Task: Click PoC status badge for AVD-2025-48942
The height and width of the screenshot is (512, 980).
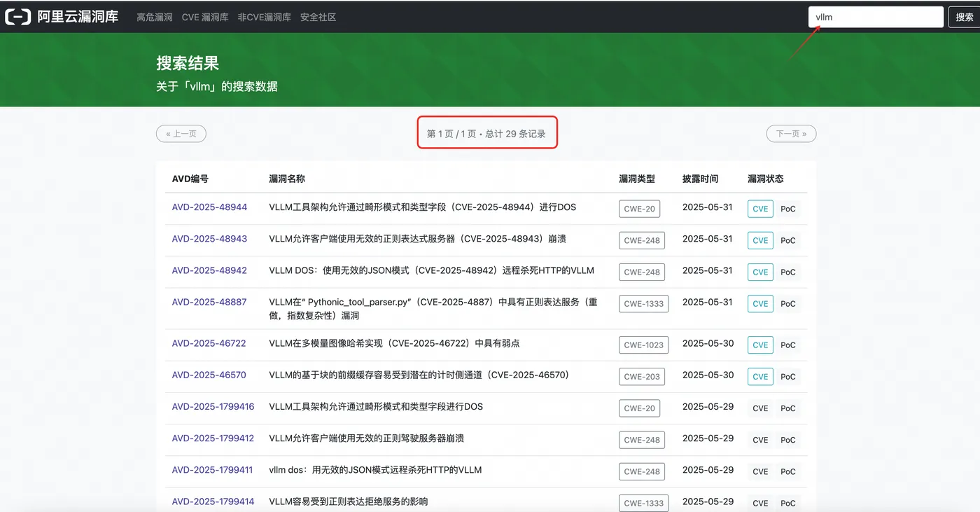Action: tap(788, 272)
